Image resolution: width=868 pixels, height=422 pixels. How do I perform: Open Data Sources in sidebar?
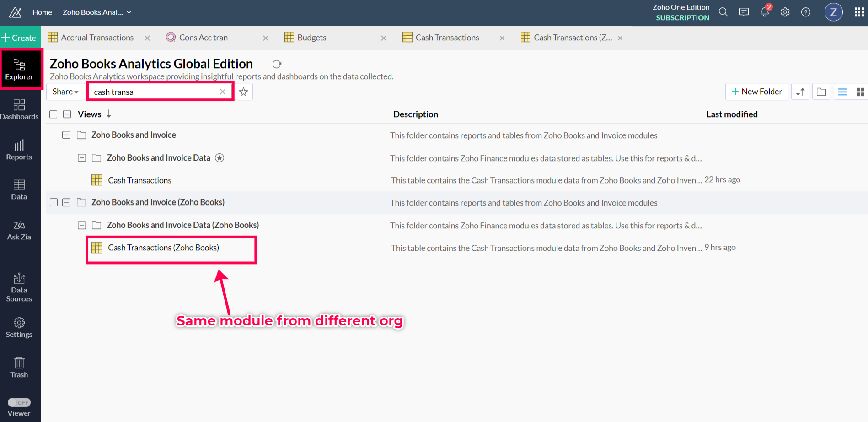point(19,288)
